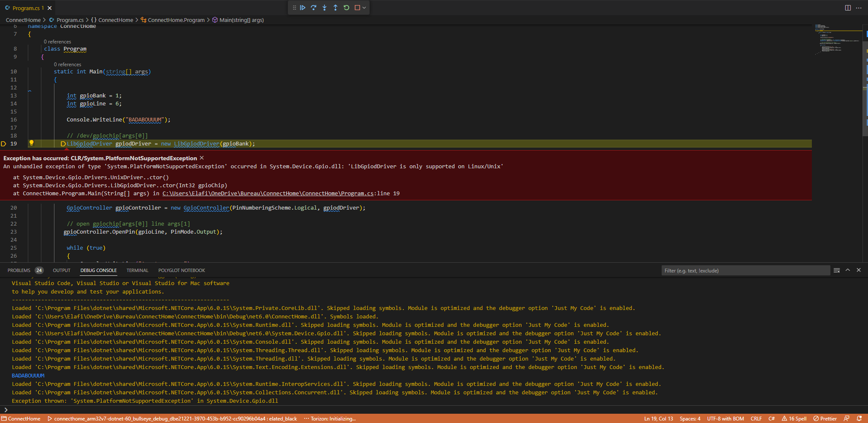
Task: Click the 'Exception thrown' line in debug console
Action: click(145, 401)
